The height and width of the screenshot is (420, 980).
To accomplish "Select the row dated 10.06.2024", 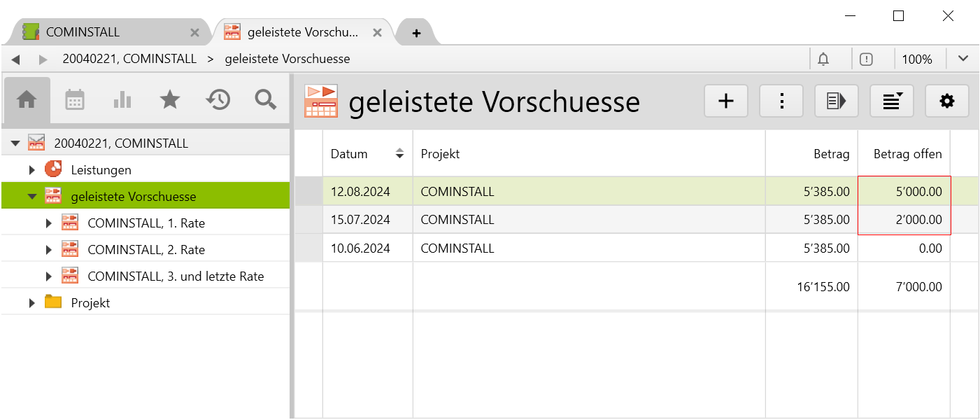I will 360,248.
